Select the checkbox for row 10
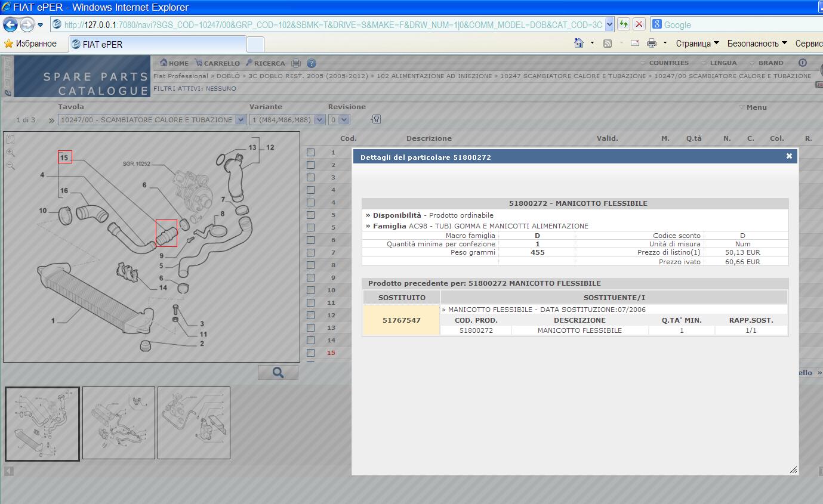Image resolution: width=823 pixels, height=504 pixels. click(x=310, y=290)
